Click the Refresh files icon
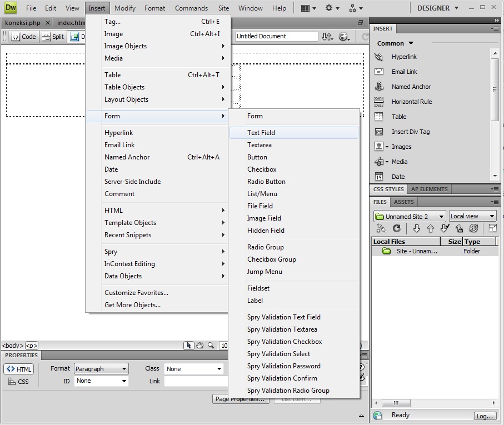Viewport: 504px width, 425px height. click(397, 228)
